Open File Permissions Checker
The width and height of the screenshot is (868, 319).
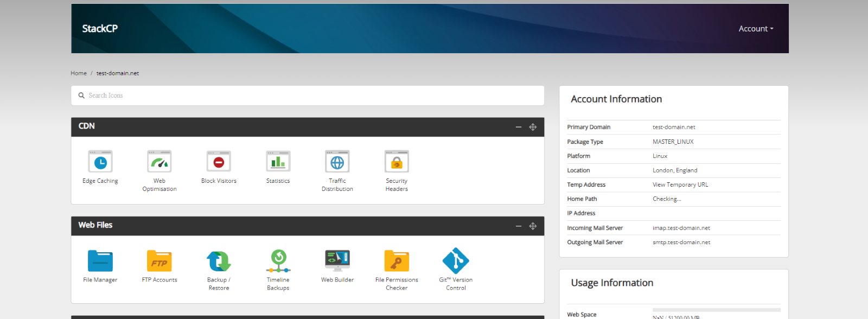click(397, 261)
